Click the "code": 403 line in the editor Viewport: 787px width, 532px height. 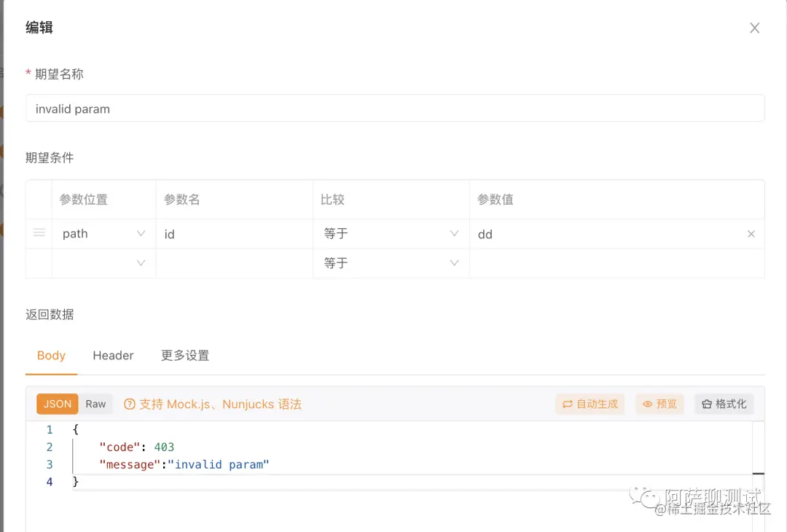pos(136,447)
